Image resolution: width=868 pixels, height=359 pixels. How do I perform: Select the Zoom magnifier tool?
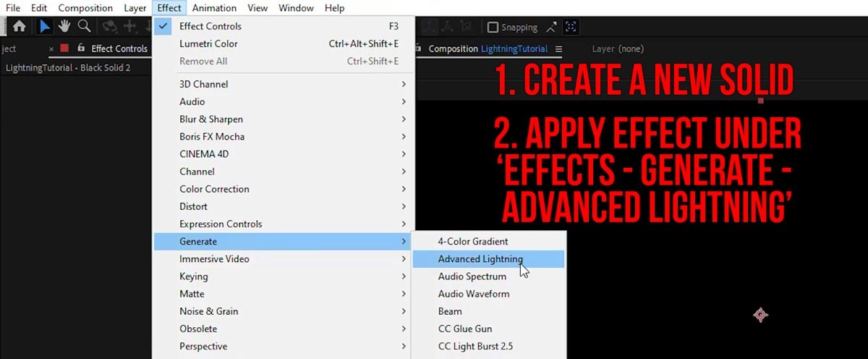(x=84, y=27)
